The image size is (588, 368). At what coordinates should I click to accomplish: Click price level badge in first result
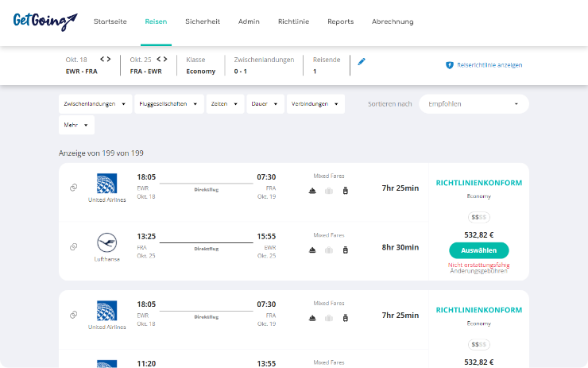tap(479, 217)
